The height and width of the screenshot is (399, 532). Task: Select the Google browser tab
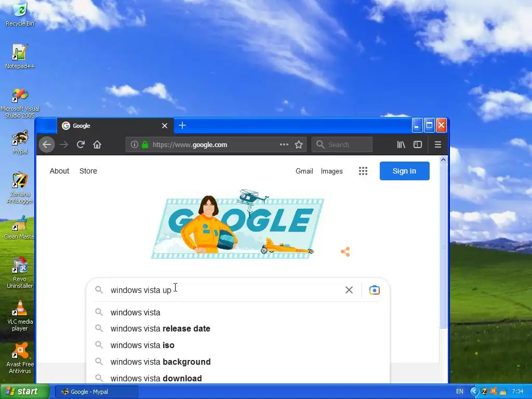[x=115, y=126]
